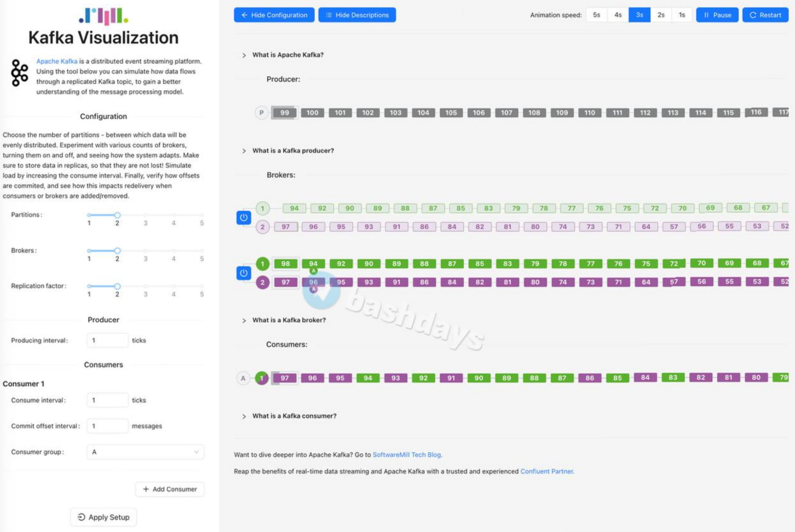Toggle power button for the first broker
Image resolution: width=795 pixels, height=532 pixels.
(243, 218)
